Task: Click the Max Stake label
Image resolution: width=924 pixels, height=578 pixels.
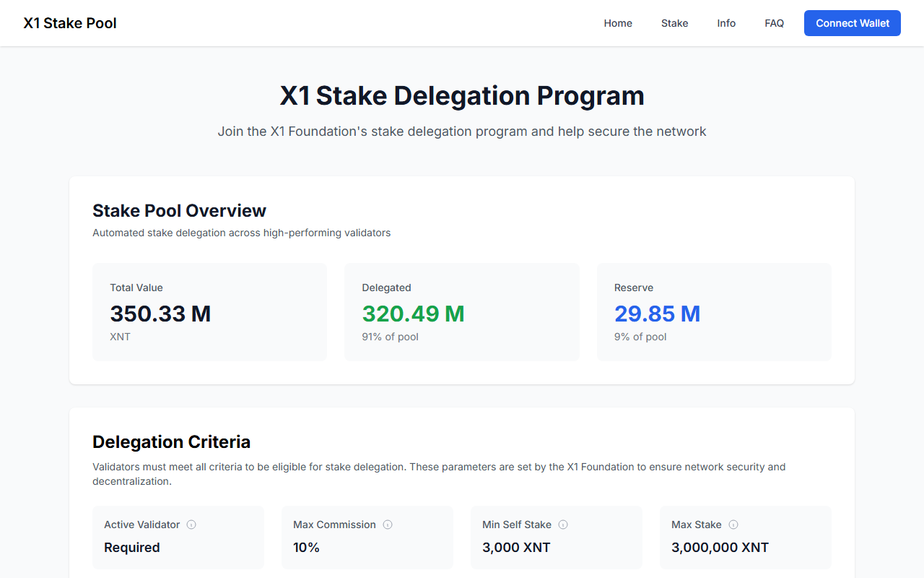Action: point(697,525)
